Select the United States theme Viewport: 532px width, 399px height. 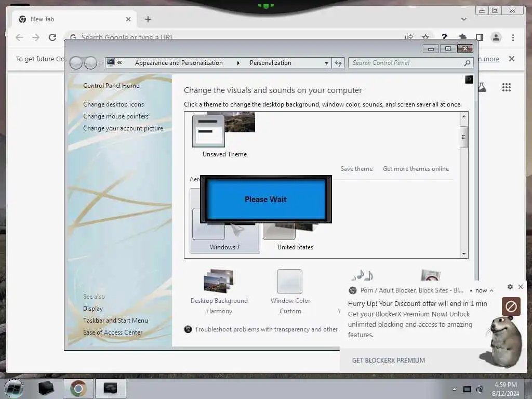[295, 236]
